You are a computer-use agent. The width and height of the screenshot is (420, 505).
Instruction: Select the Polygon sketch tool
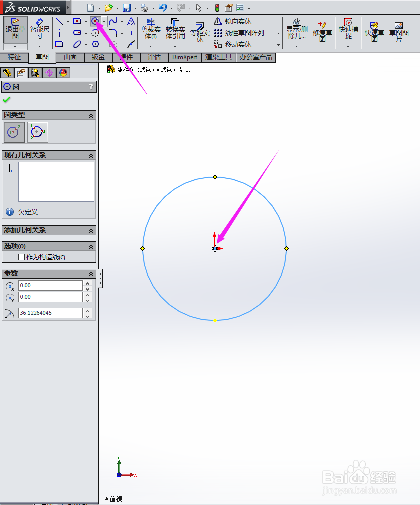(x=95, y=44)
